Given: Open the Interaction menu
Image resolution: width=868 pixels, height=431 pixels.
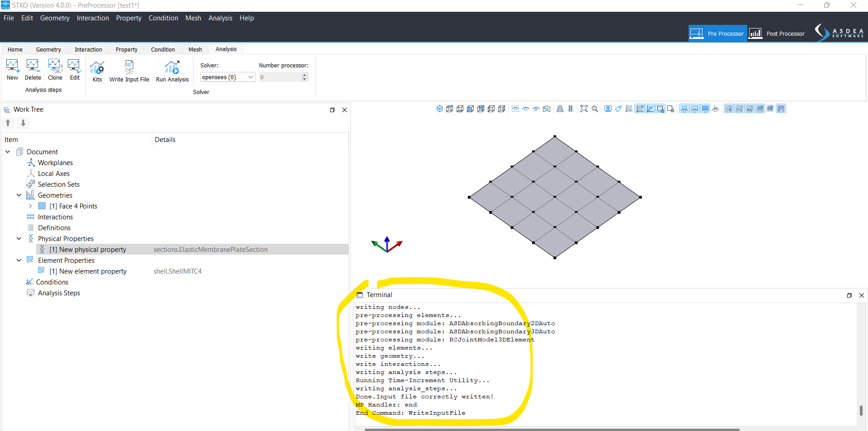Looking at the screenshot, I should coord(93,18).
